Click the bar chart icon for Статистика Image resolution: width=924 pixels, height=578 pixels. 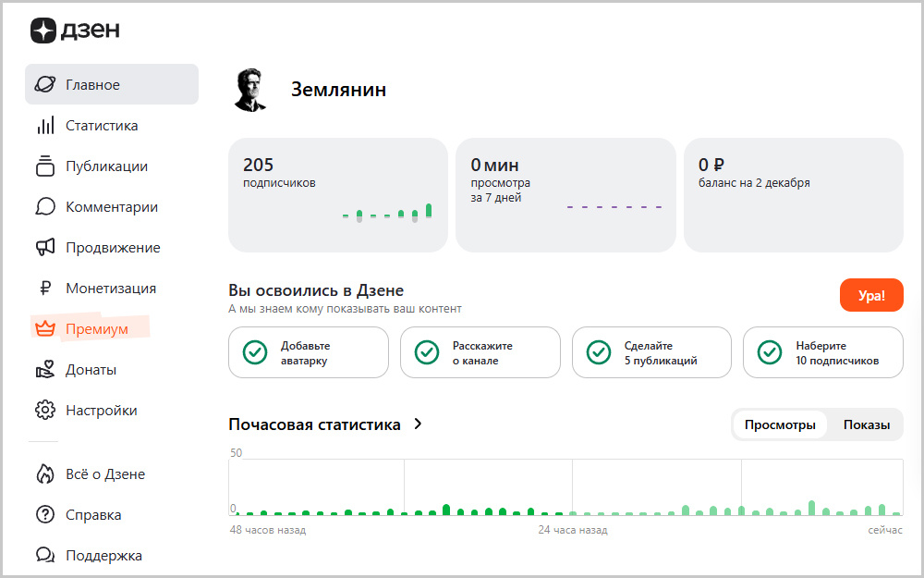pyautogui.click(x=45, y=125)
